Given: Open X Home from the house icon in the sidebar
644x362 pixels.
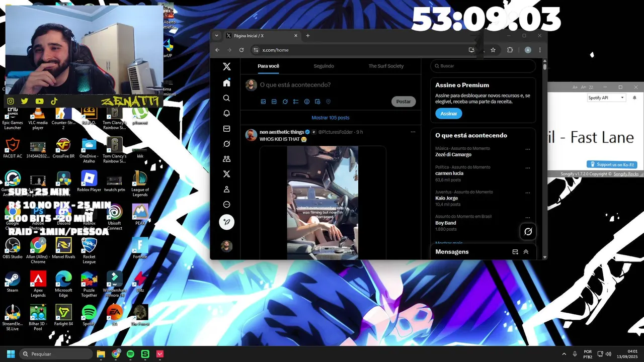Looking at the screenshot, I should tap(226, 82).
